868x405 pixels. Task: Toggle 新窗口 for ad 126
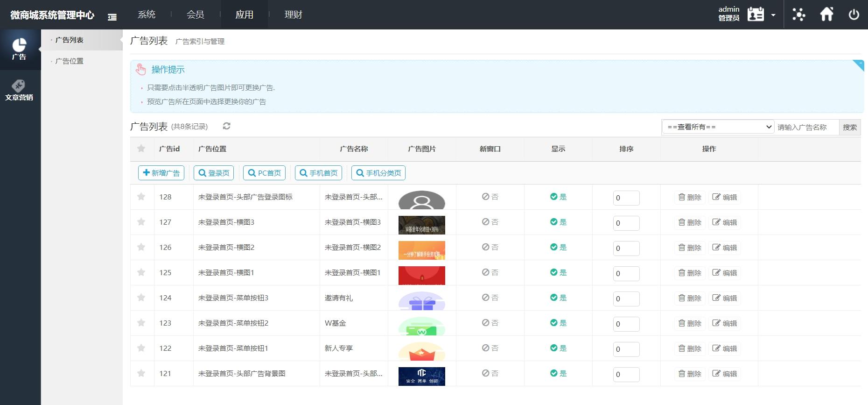coord(490,247)
